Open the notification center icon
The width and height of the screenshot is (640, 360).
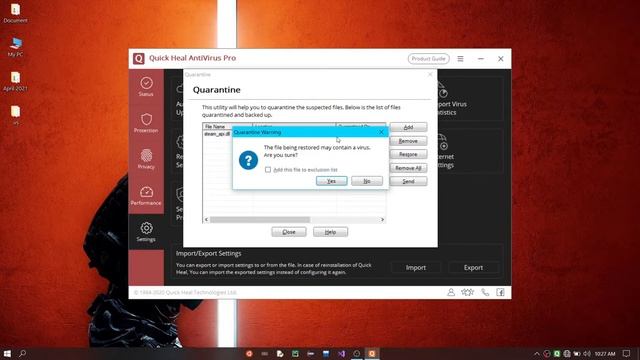[x=627, y=353]
